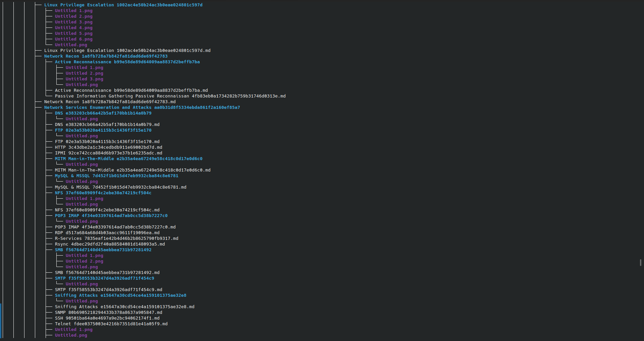
Task: Click the Active Reconnaissance directory name
Action: click(x=127, y=62)
